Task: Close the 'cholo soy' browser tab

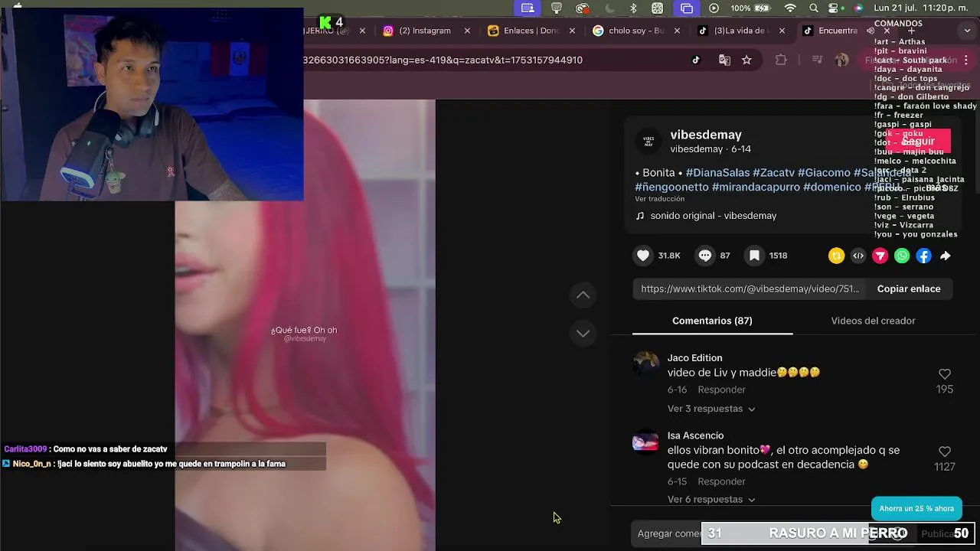Action: point(677,31)
